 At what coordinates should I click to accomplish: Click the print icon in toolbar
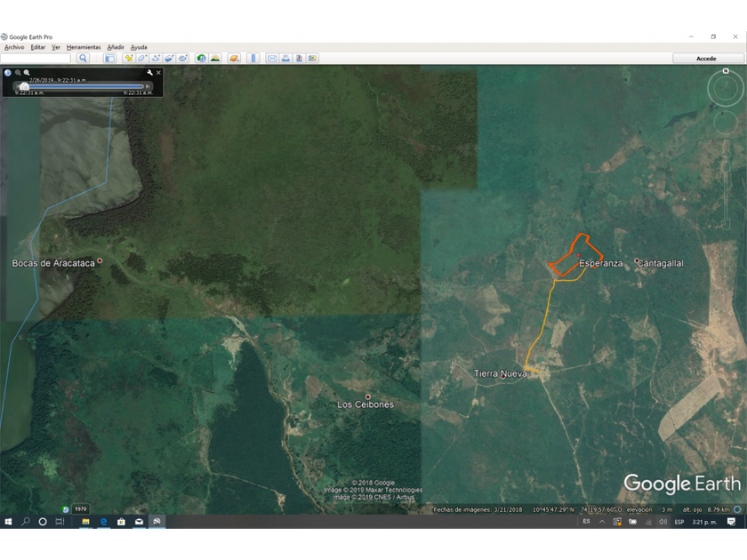(x=285, y=58)
